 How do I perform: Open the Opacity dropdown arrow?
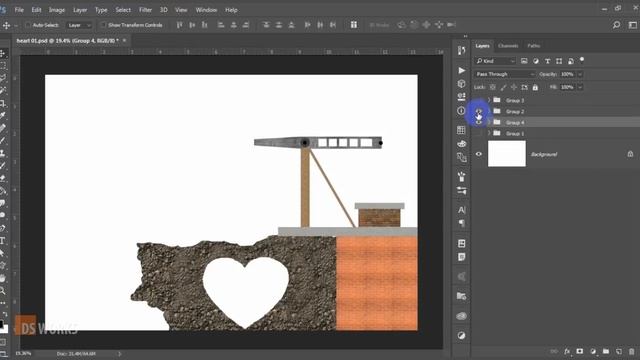click(x=580, y=74)
